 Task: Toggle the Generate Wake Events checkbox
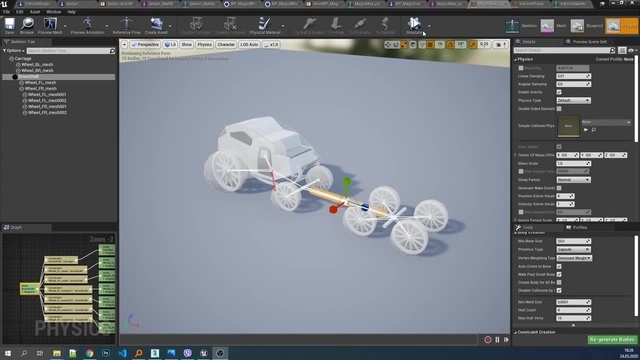click(x=559, y=188)
